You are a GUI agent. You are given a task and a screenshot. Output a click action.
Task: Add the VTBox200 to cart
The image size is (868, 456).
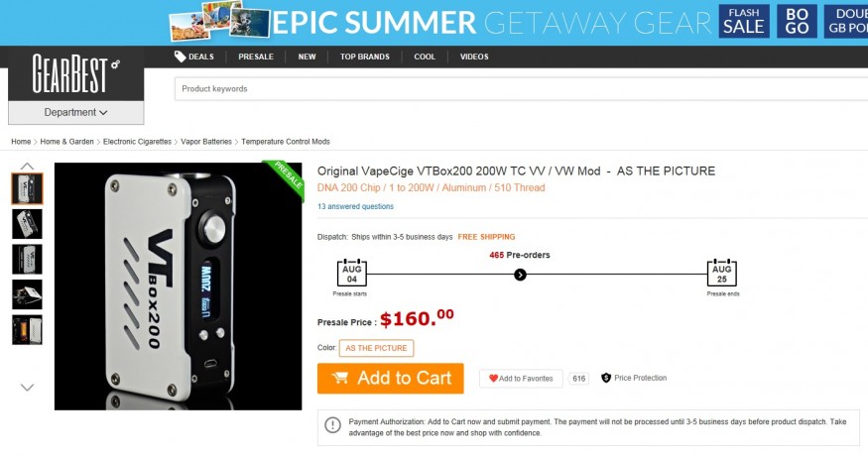[x=390, y=379]
